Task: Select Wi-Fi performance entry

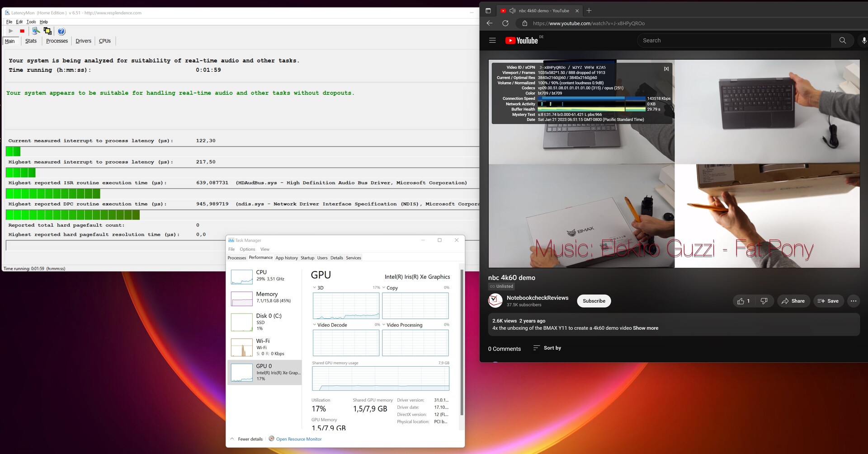Action: pos(264,347)
